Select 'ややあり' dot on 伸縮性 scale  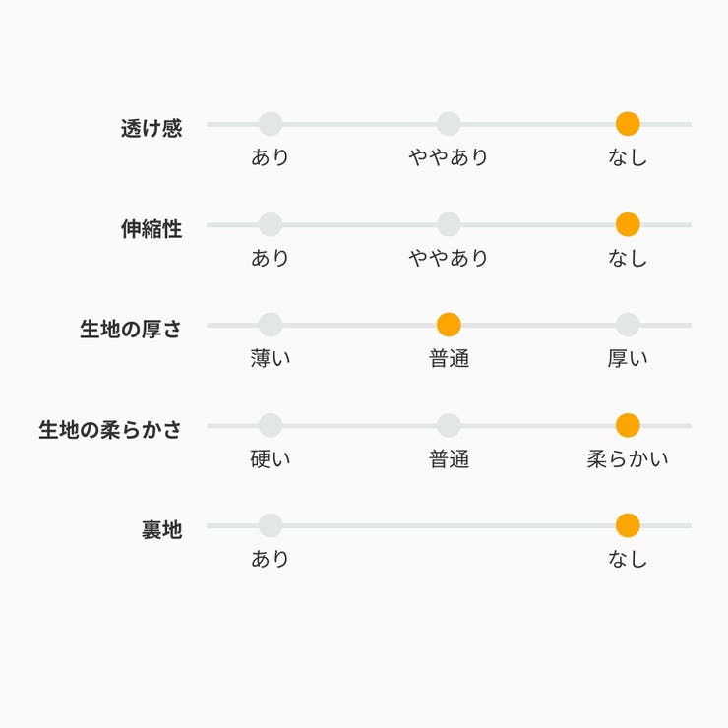coord(449,224)
